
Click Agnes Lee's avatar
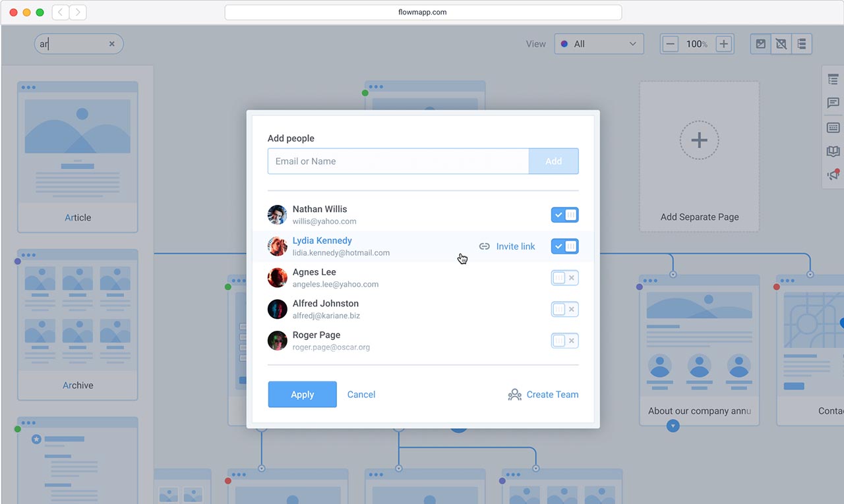point(278,277)
